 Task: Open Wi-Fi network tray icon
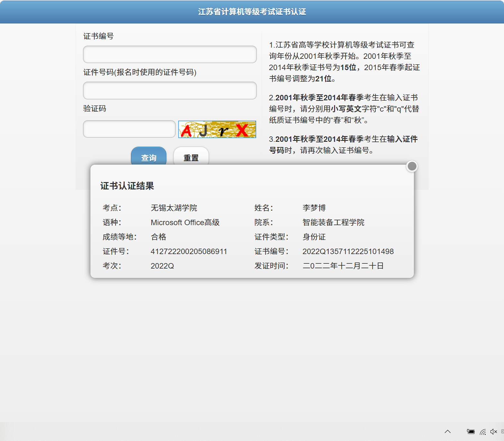pos(483,432)
